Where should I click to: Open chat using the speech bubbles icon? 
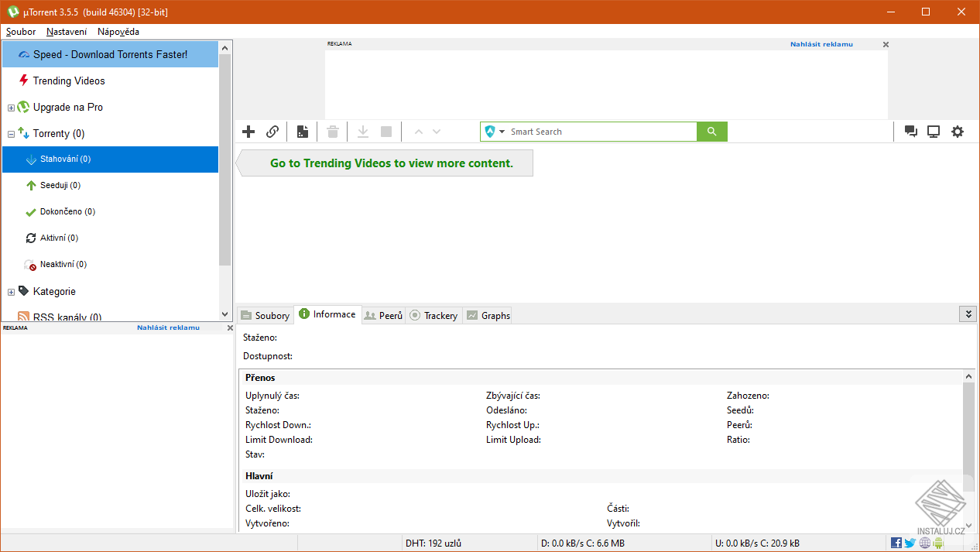[x=911, y=132]
